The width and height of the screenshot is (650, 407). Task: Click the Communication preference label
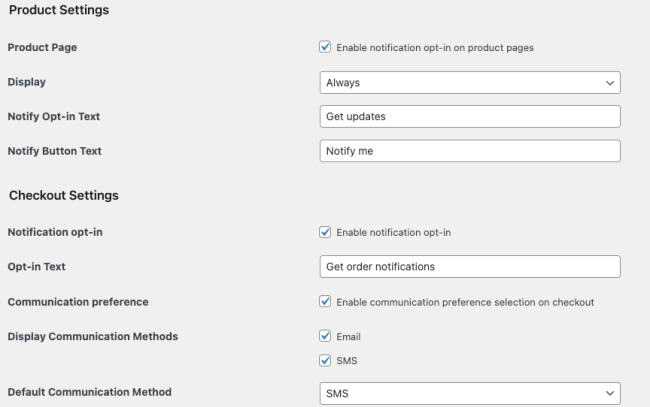(x=72, y=301)
